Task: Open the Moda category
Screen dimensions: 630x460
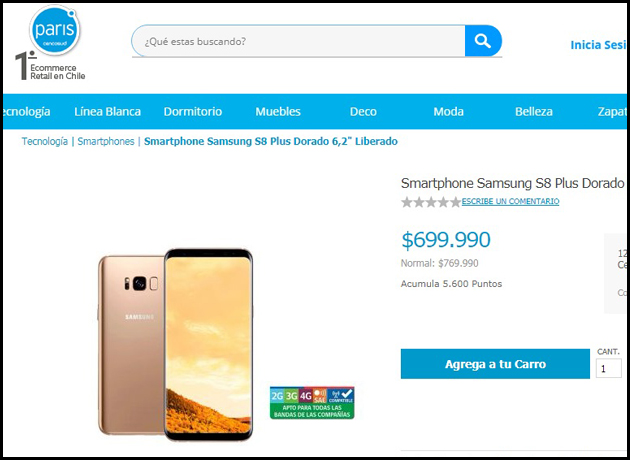Action: click(448, 112)
